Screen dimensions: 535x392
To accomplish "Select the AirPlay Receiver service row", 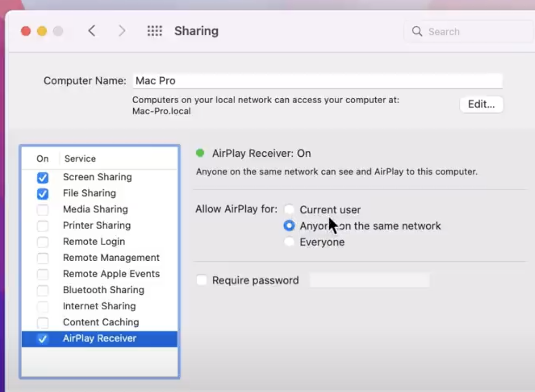I will tap(100, 339).
